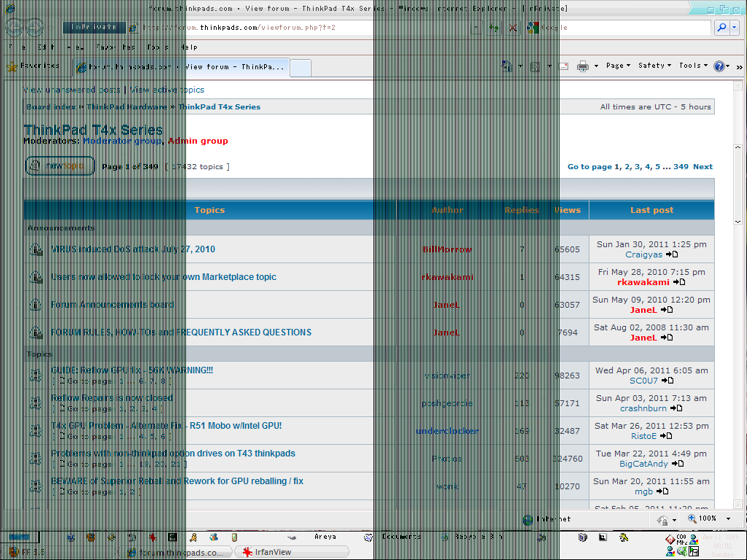The image size is (747, 560).
Task: Click the address bar URL field
Action: [292, 28]
